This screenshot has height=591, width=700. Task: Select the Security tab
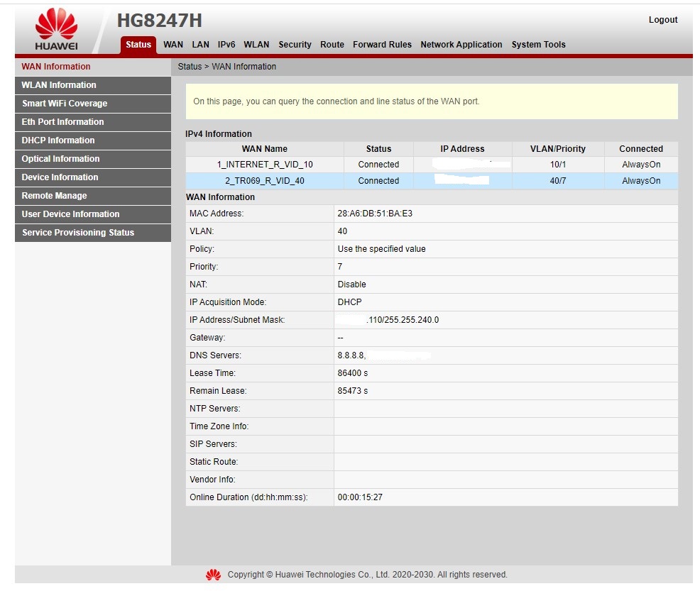pyautogui.click(x=295, y=45)
